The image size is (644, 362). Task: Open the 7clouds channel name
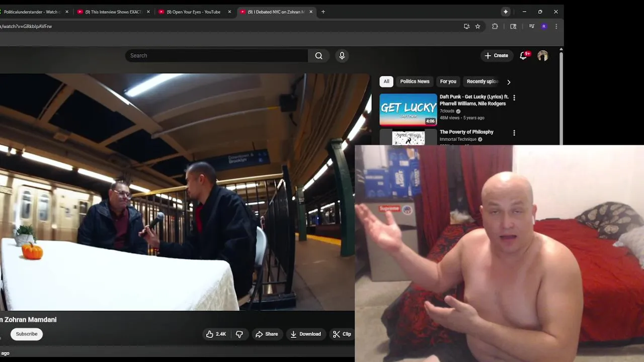pos(447,111)
